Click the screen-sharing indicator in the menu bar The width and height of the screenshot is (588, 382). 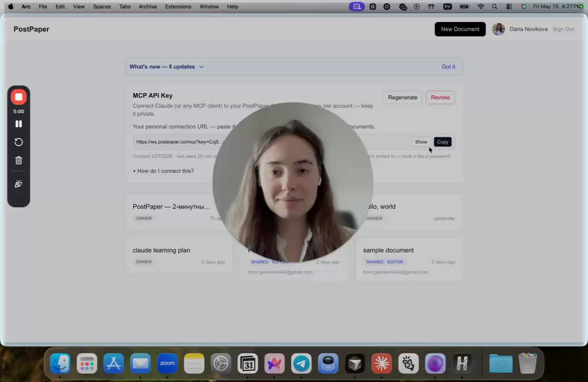pos(357,6)
